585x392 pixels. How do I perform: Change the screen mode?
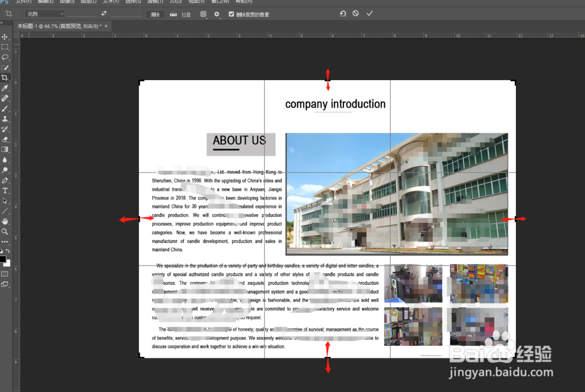[x=5, y=284]
